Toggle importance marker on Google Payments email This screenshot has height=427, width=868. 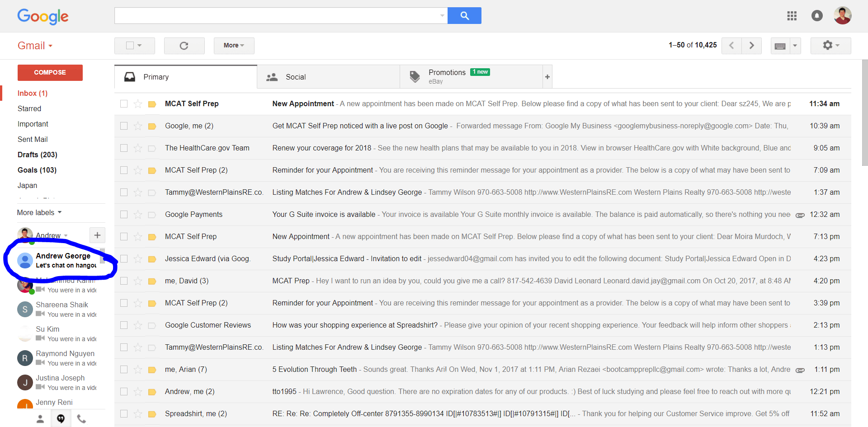152,215
